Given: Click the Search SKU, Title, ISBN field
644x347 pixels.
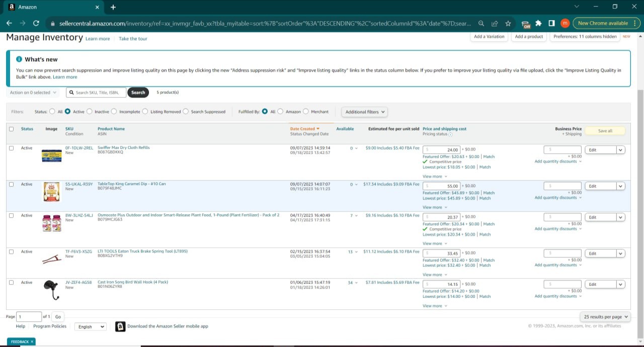Looking at the screenshot, I should pyautogui.click(x=96, y=93).
